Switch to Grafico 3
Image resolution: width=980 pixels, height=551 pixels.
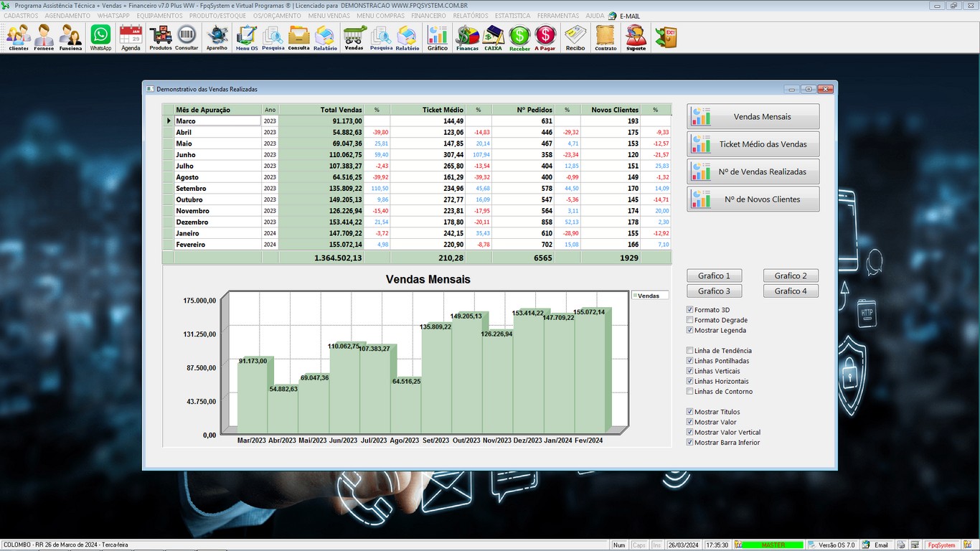(714, 291)
